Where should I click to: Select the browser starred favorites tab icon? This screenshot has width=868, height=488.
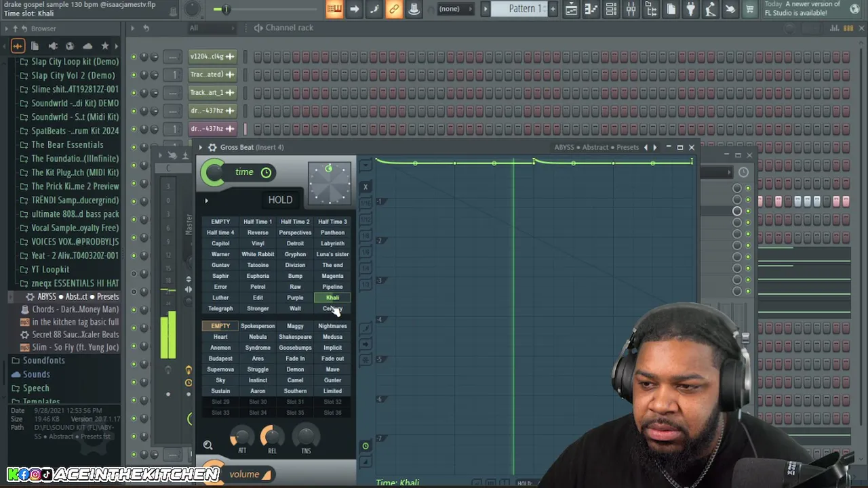tap(105, 46)
